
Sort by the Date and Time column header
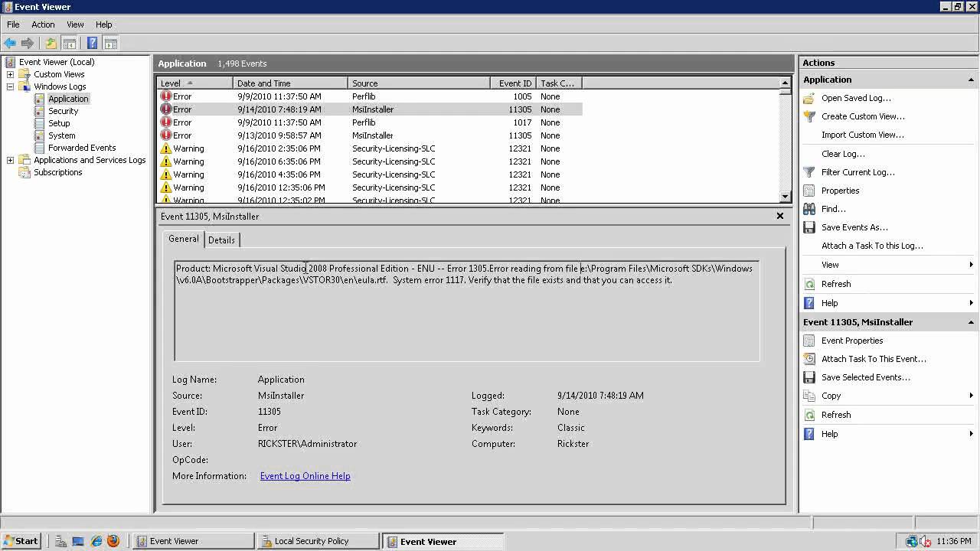290,83
